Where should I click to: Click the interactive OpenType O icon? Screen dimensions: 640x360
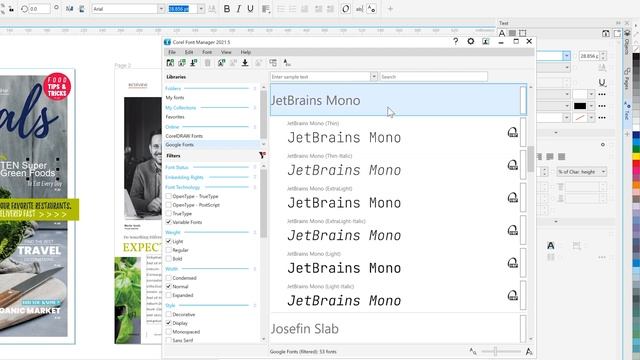(346, 9)
